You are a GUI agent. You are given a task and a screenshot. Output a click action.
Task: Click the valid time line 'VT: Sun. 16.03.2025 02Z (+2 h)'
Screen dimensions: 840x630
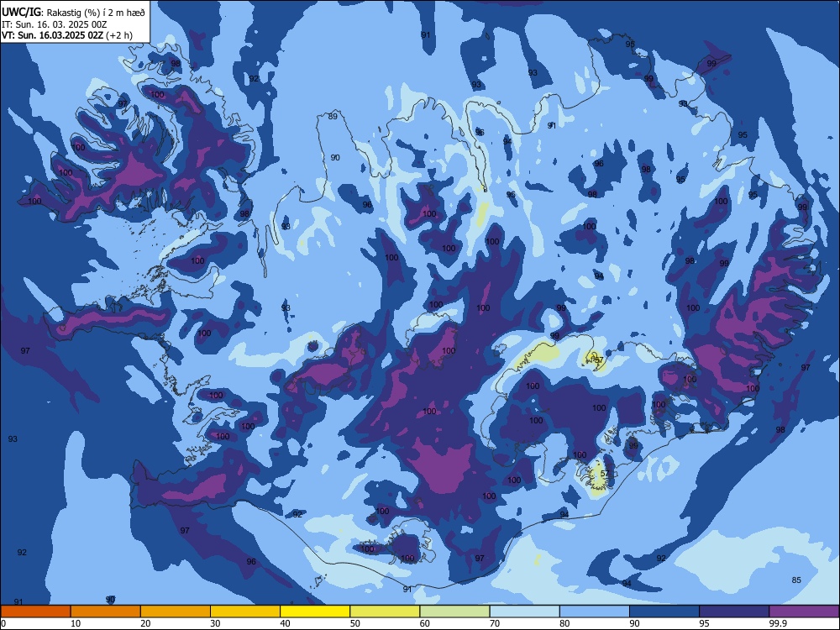click(67, 35)
